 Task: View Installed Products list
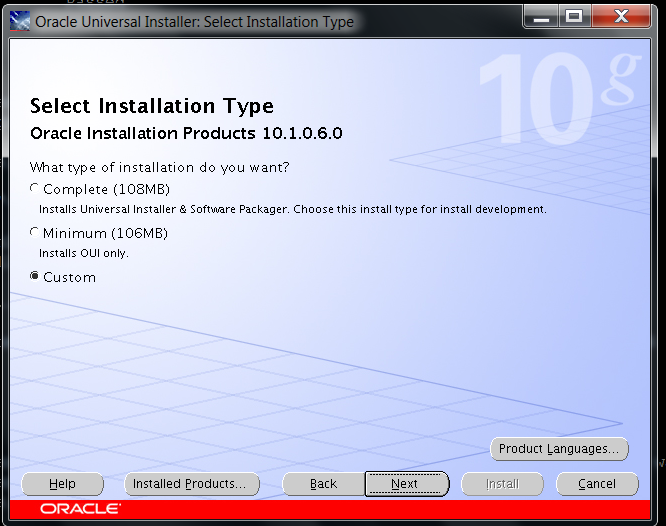tap(192, 484)
